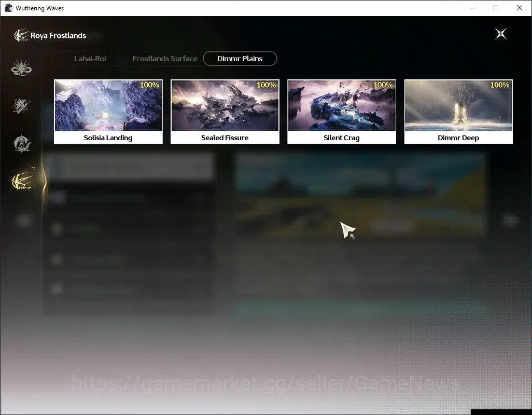Viewport: 532px width, 415px height.
Task: Open the Sealed Fissure area card
Action: click(x=225, y=112)
